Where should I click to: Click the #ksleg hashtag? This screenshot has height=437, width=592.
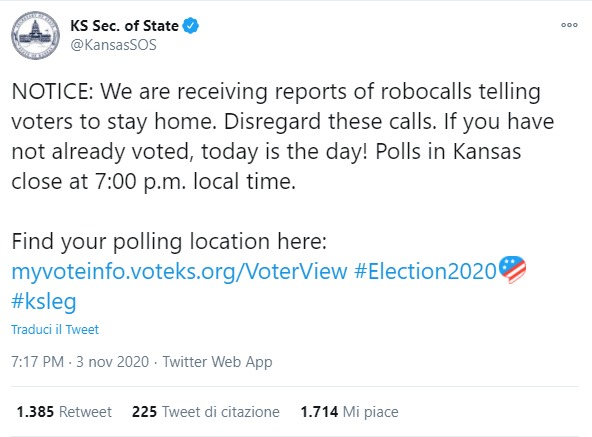(44, 301)
